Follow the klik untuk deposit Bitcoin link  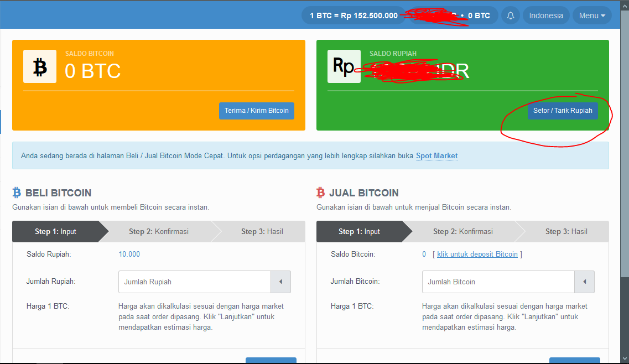point(477,254)
